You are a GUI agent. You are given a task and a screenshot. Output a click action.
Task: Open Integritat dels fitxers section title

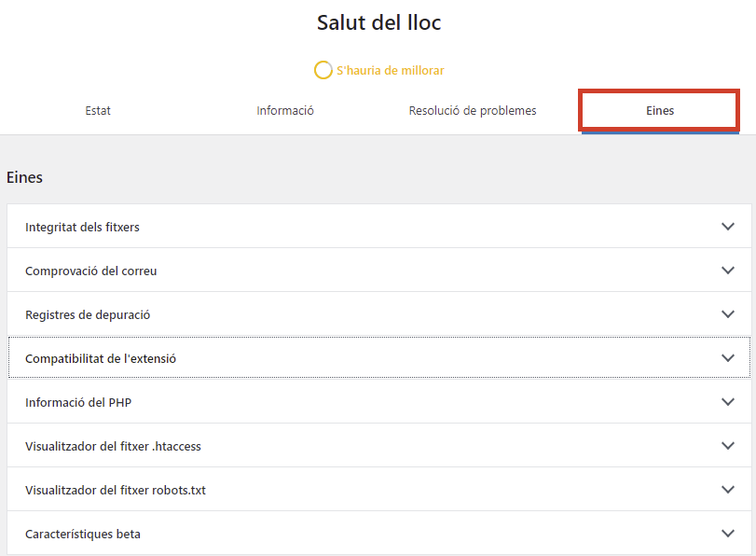(82, 227)
